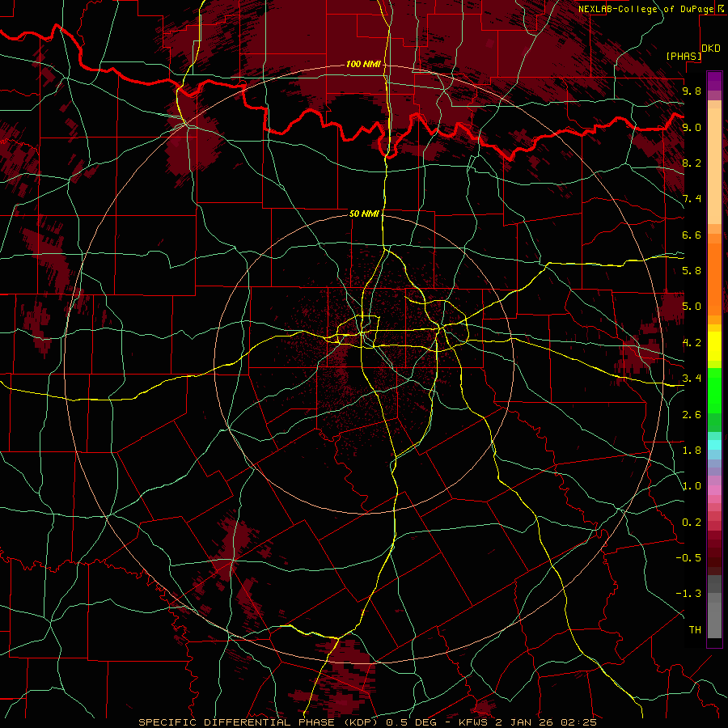Image resolution: width=728 pixels, height=728 pixels.
Task: Click the 7.4 scale value
Action: 692,199
